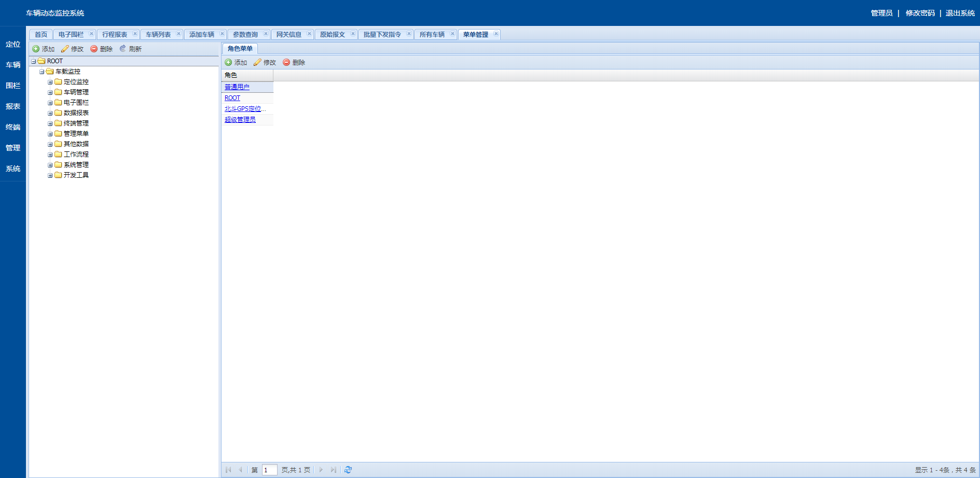Screen dimensions: 980x478
Task: Click the delete icon in the role menu toolbar
Action: (x=286, y=62)
